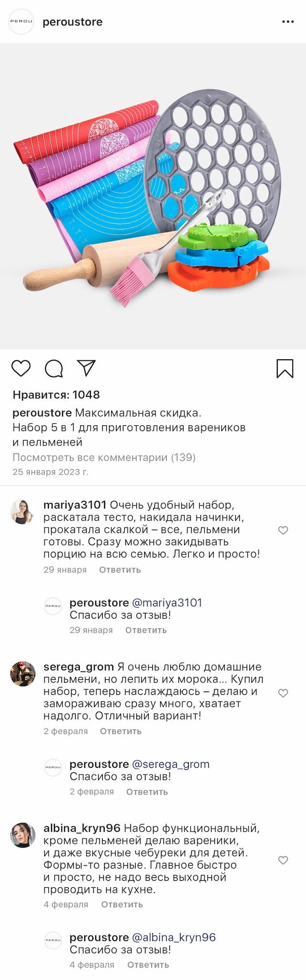This screenshot has height=980, width=306.
Task: View the mariya3101 profile avatar
Action: [23, 512]
